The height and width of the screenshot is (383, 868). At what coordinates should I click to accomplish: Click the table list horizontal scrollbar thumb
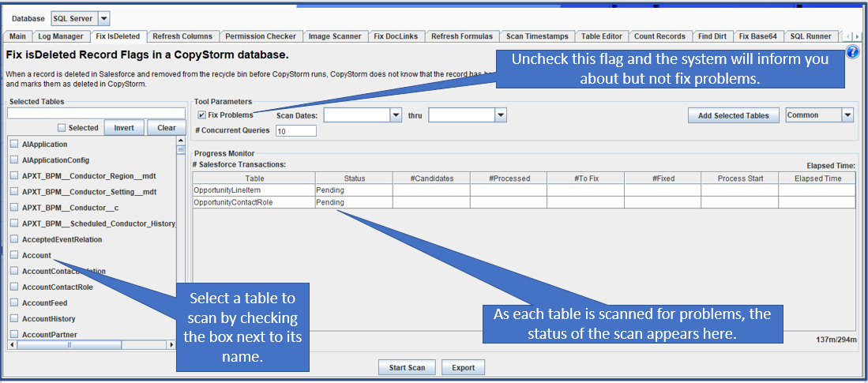pyautogui.click(x=70, y=345)
